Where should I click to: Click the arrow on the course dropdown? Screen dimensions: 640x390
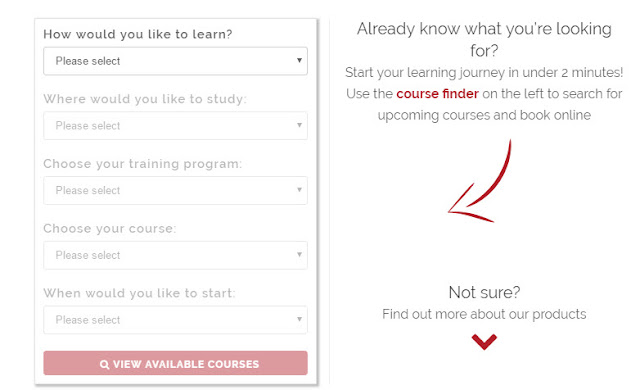pyautogui.click(x=299, y=255)
